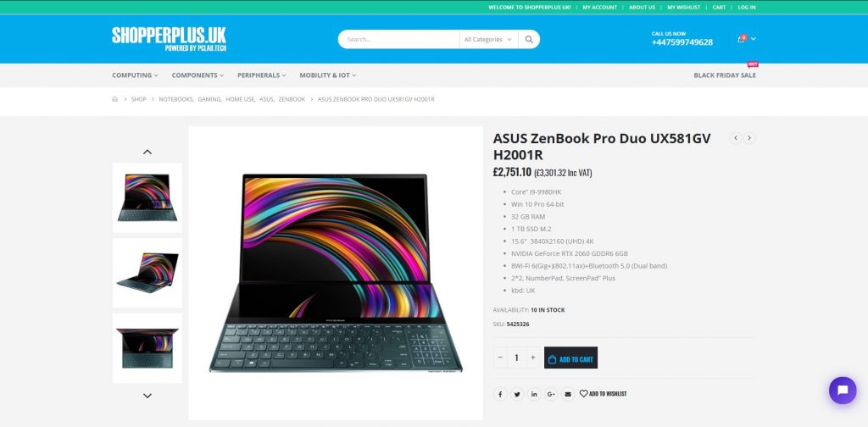Screen dimensions: 868x427
Task: Add product to wishlist
Action: point(603,394)
